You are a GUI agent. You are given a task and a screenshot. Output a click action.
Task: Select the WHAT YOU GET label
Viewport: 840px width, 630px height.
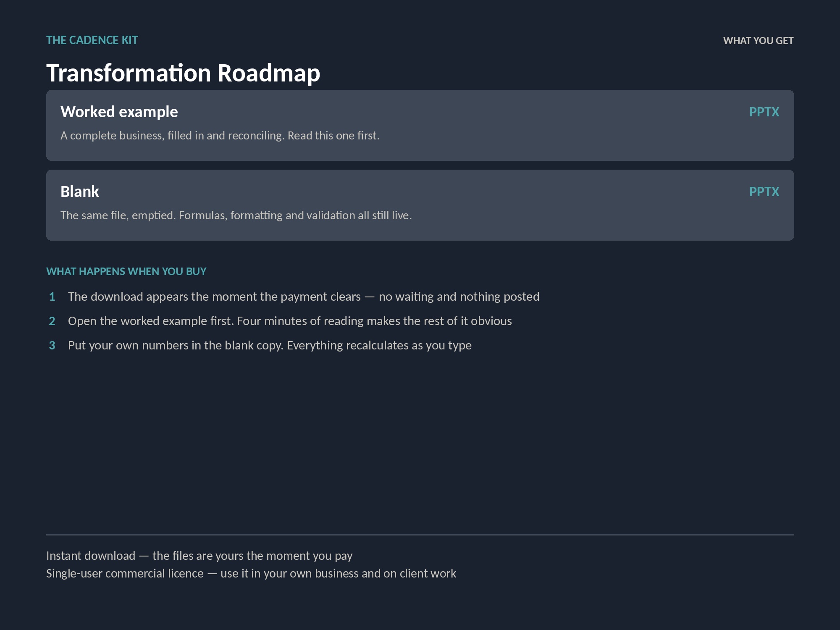[x=758, y=41]
